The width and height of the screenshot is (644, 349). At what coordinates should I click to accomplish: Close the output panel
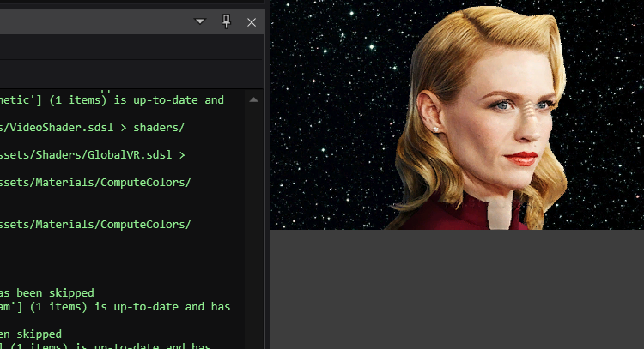pos(252,22)
